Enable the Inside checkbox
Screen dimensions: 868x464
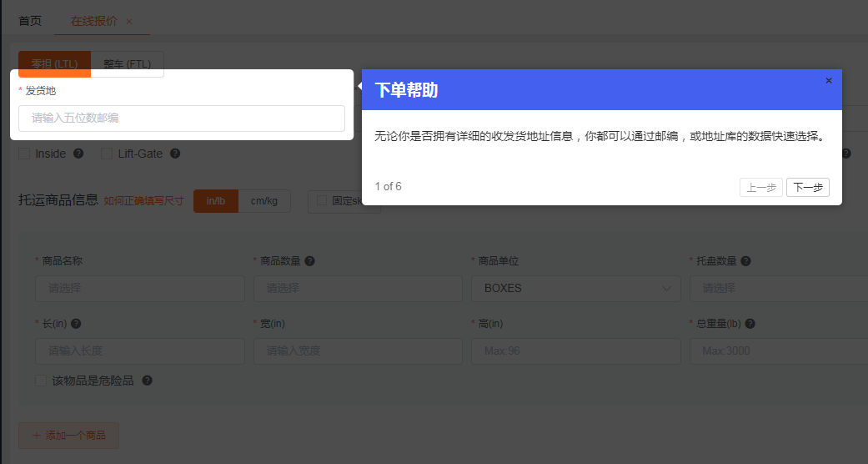pos(24,154)
